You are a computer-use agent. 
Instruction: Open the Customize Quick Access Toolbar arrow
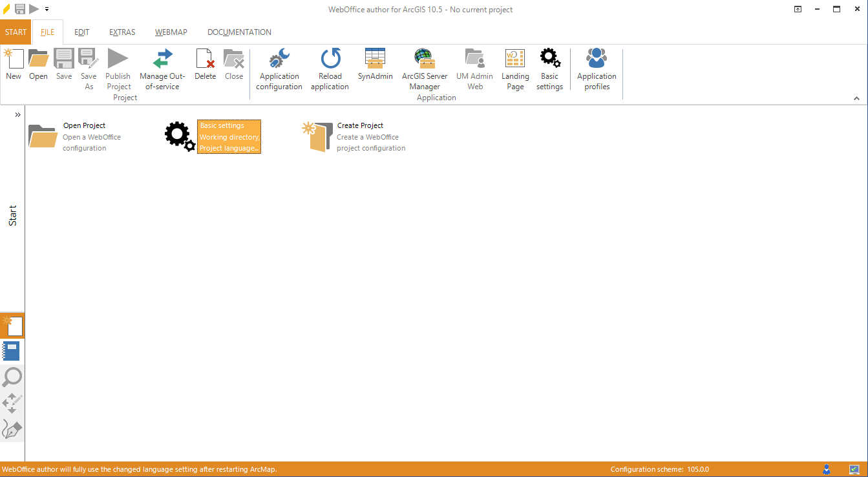click(45, 9)
